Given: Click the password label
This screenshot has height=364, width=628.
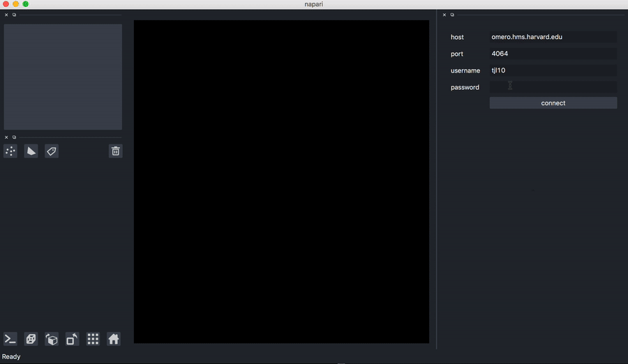Looking at the screenshot, I should coord(465,87).
